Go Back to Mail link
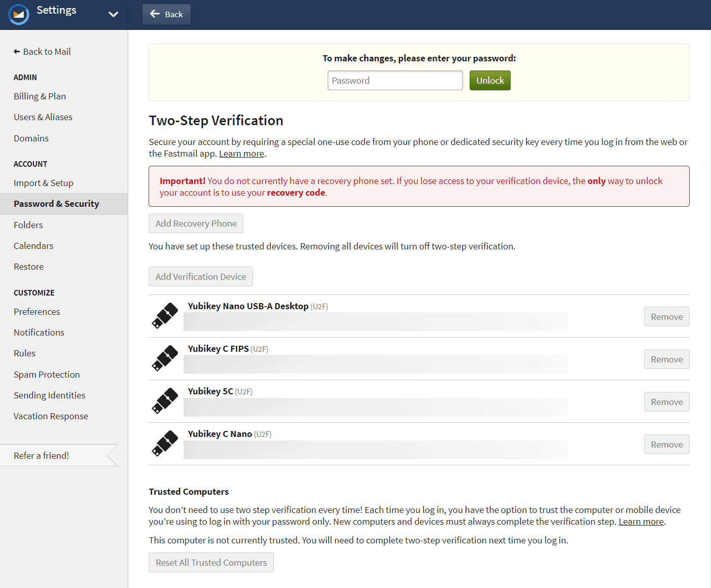Viewport: 711px width, 588px height. click(42, 52)
